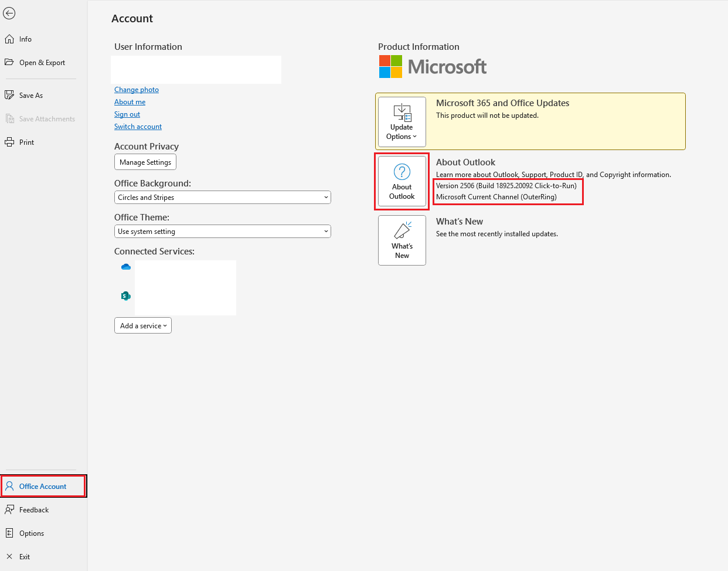Click the Change photo link
728x571 pixels.
pos(137,90)
